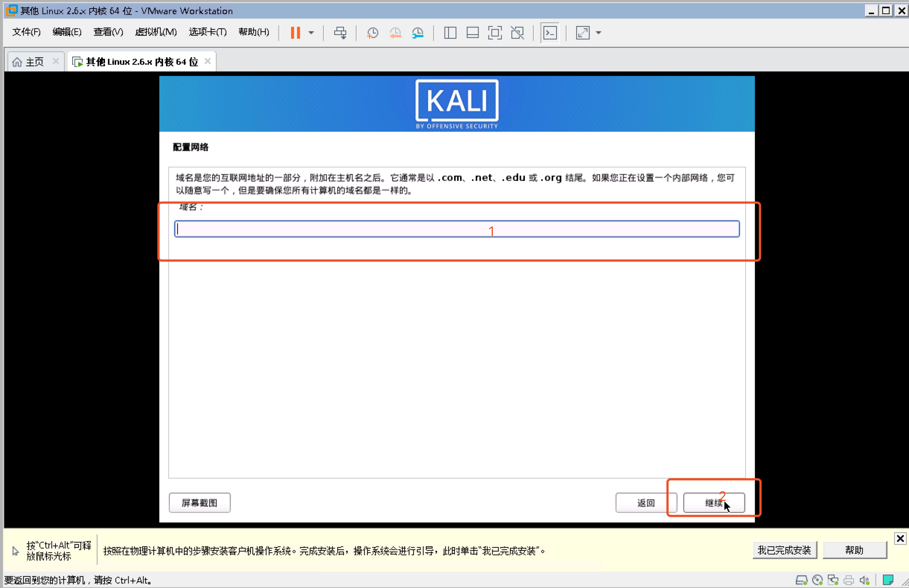909x588 pixels.
Task: Open the 虚拟机(M) menu
Action: click(x=156, y=32)
